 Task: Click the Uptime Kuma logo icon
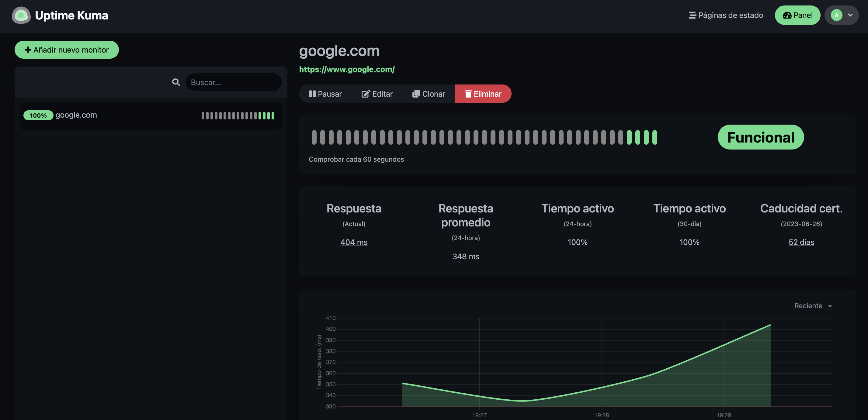pos(21,15)
